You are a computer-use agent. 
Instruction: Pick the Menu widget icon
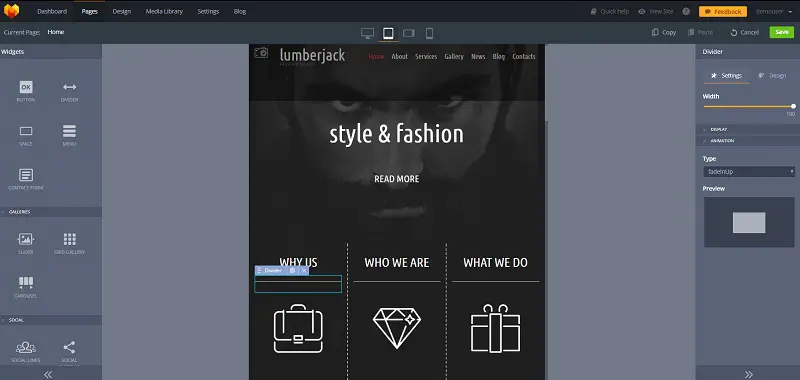tap(69, 131)
